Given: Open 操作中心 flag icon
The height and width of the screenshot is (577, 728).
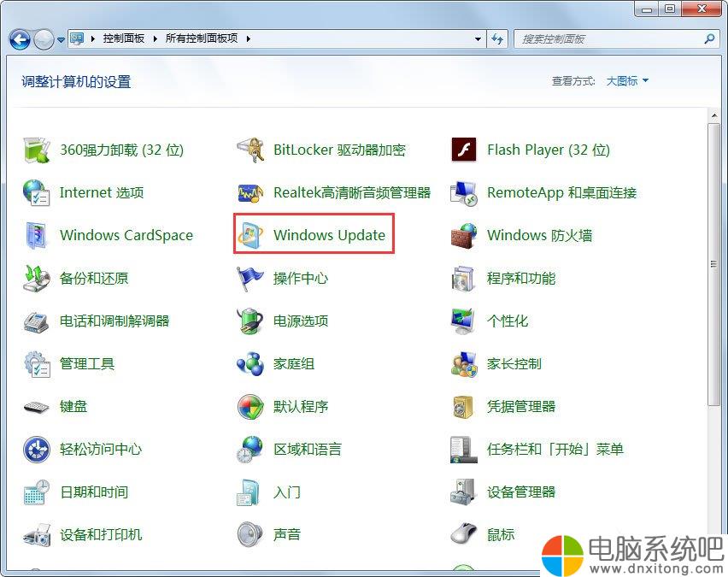Looking at the screenshot, I should (x=250, y=279).
